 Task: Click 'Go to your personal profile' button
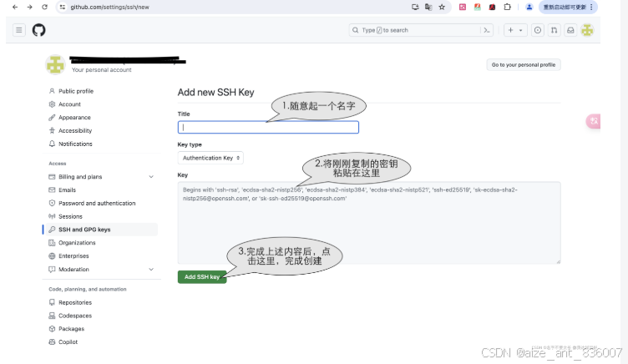click(524, 64)
